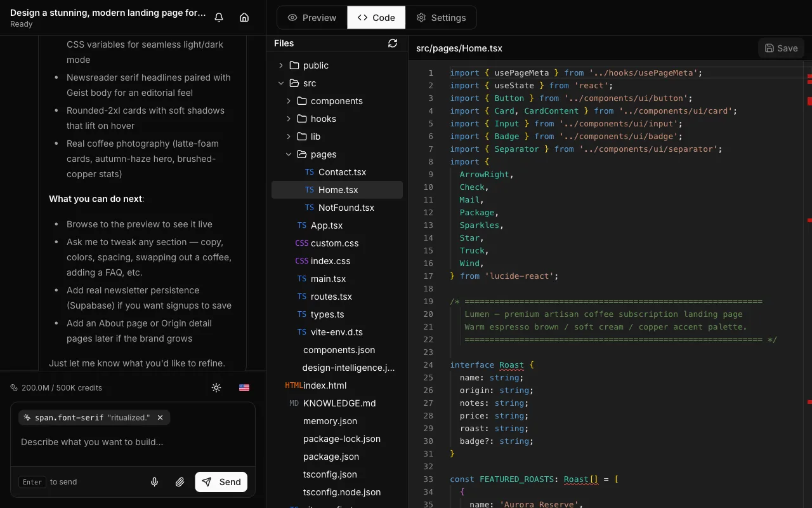Image resolution: width=812 pixels, height=508 pixels.
Task: Open types.ts file
Action: coord(337,314)
